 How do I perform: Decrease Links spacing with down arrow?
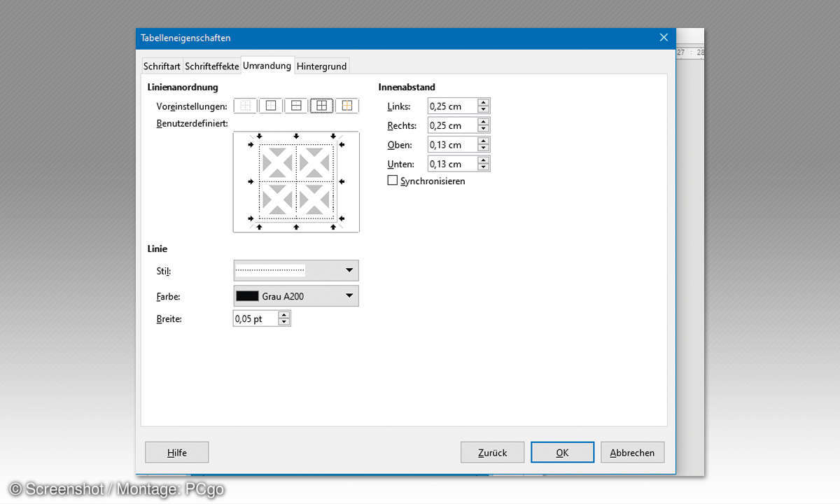pyautogui.click(x=484, y=110)
